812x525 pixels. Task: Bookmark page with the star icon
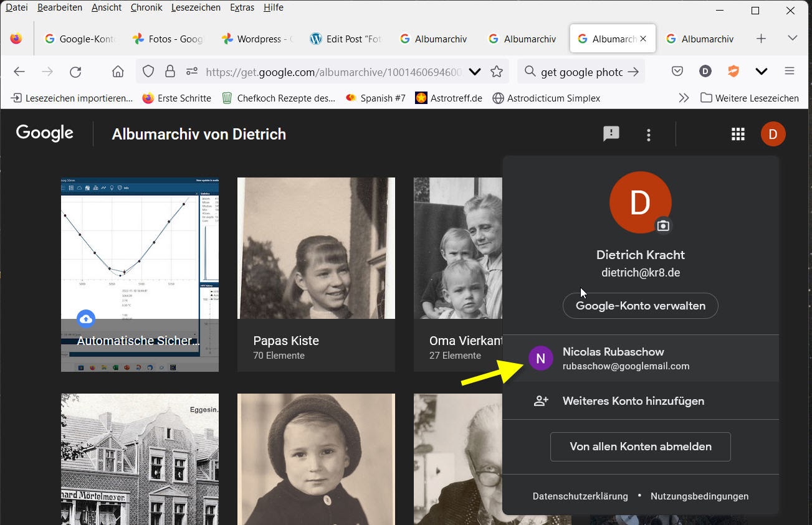click(497, 72)
